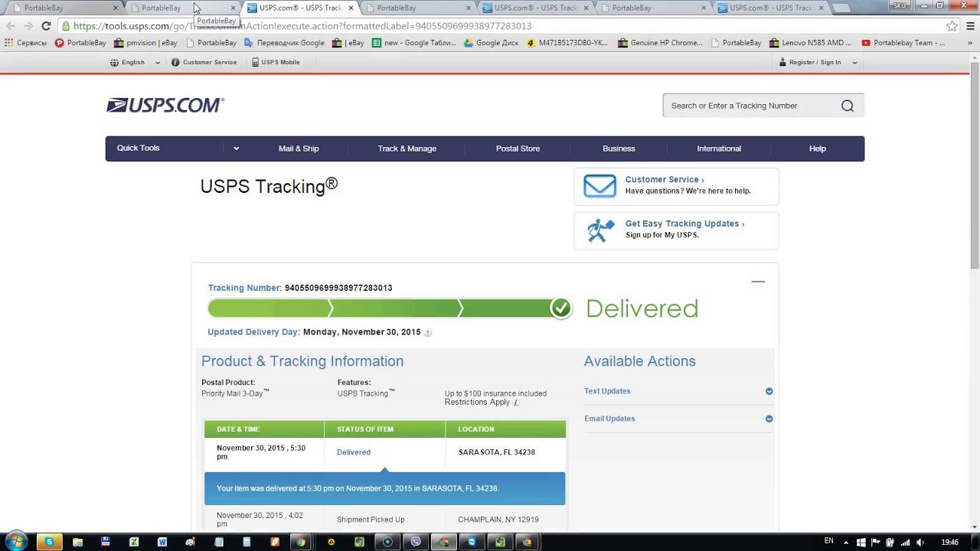Viewport: 980px width, 551px height.
Task: Click tracking number 9405509699938977283013
Action: (x=338, y=288)
